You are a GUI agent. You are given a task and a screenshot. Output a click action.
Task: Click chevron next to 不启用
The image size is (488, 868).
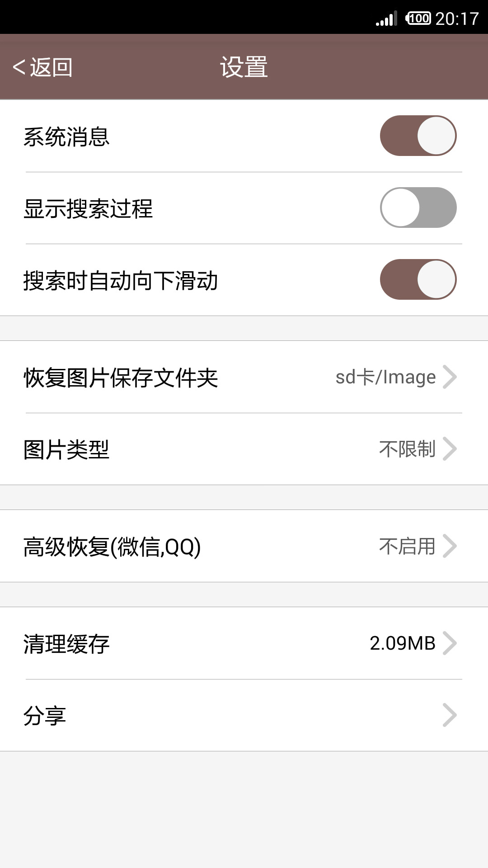point(450,546)
